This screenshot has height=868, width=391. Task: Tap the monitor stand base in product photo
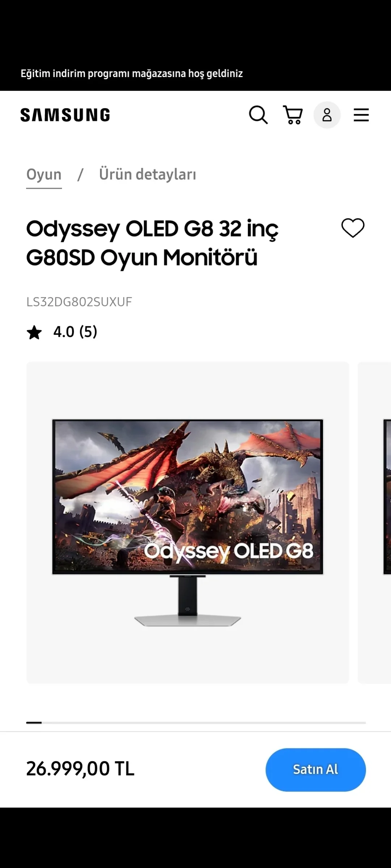(188, 621)
